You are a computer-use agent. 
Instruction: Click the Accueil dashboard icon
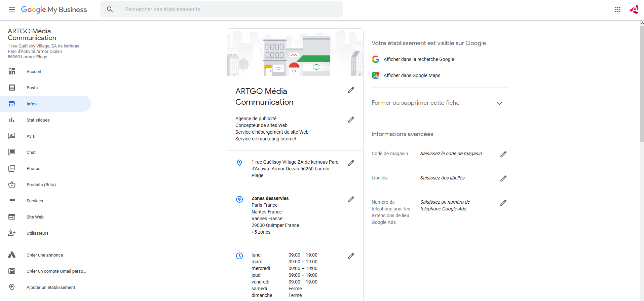coord(12,71)
